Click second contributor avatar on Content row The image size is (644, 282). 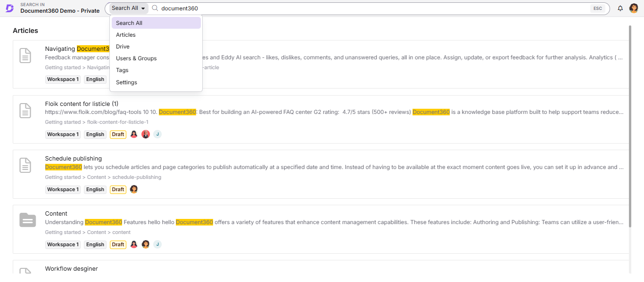pyautogui.click(x=146, y=244)
